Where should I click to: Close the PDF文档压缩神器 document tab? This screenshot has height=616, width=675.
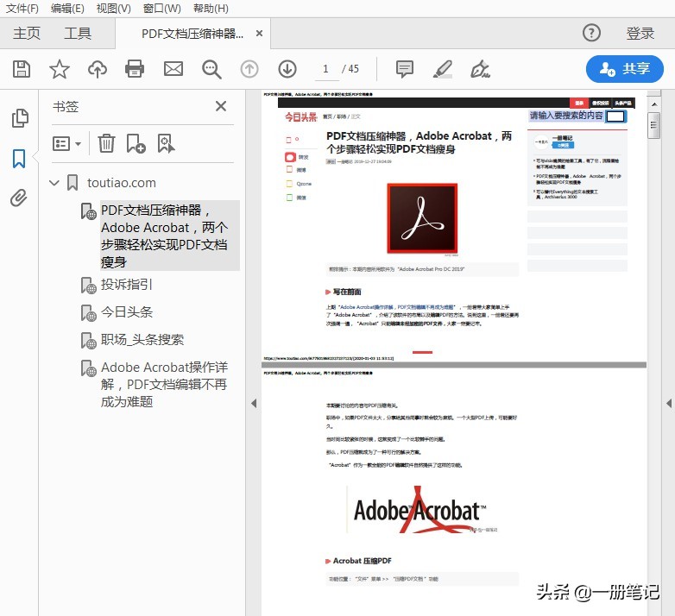tap(259, 33)
